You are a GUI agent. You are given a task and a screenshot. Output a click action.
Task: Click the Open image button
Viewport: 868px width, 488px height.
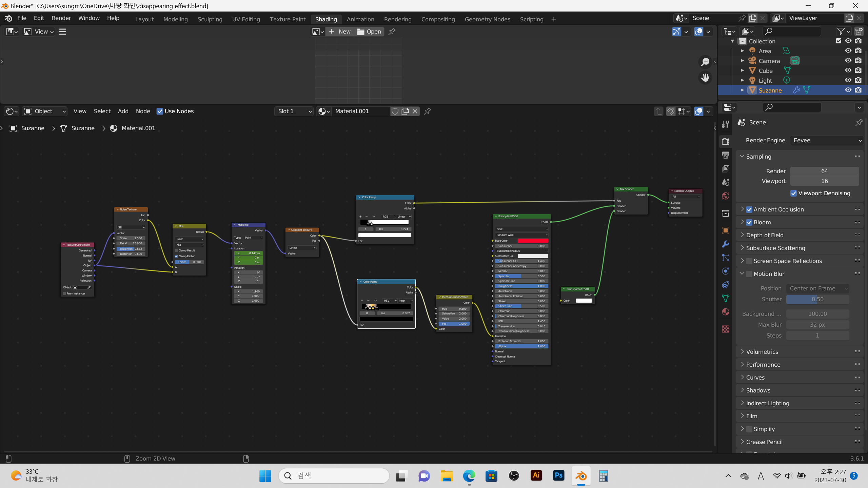[x=369, y=32]
